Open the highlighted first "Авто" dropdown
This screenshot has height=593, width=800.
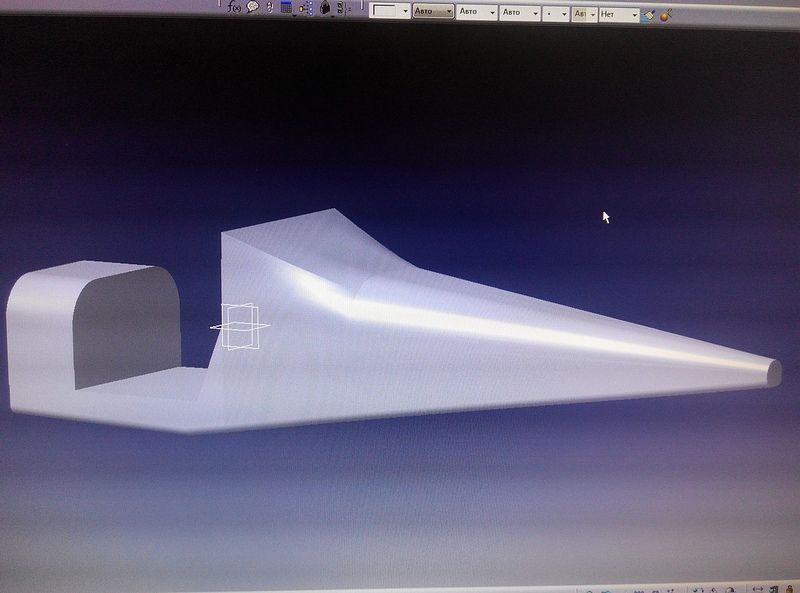(x=433, y=12)
